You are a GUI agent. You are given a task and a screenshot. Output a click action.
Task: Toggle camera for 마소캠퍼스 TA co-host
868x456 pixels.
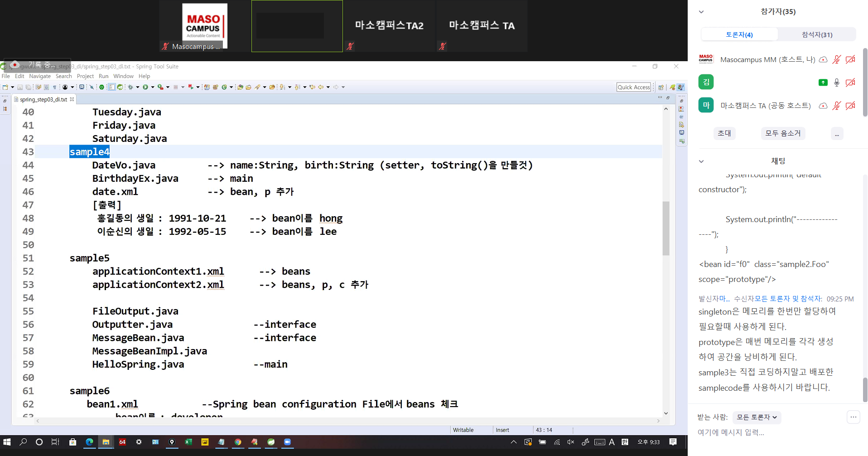click(850, 106)
